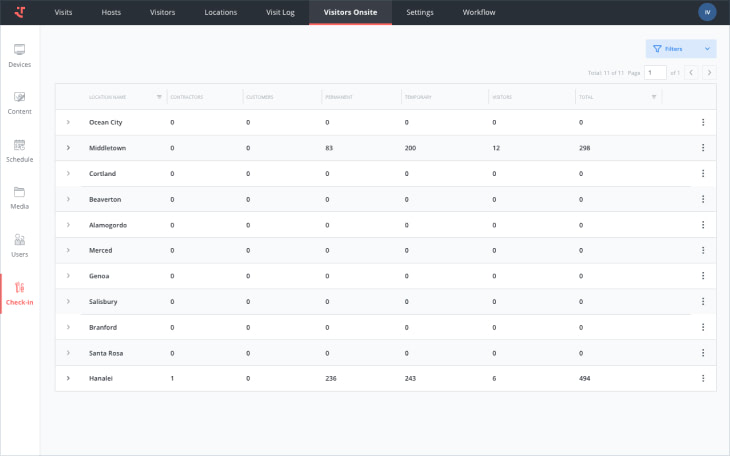Image resolution: width=730 pixels, height=456 pixels.
Task: Open the Users sidebar icon
Action: (19, 240)
